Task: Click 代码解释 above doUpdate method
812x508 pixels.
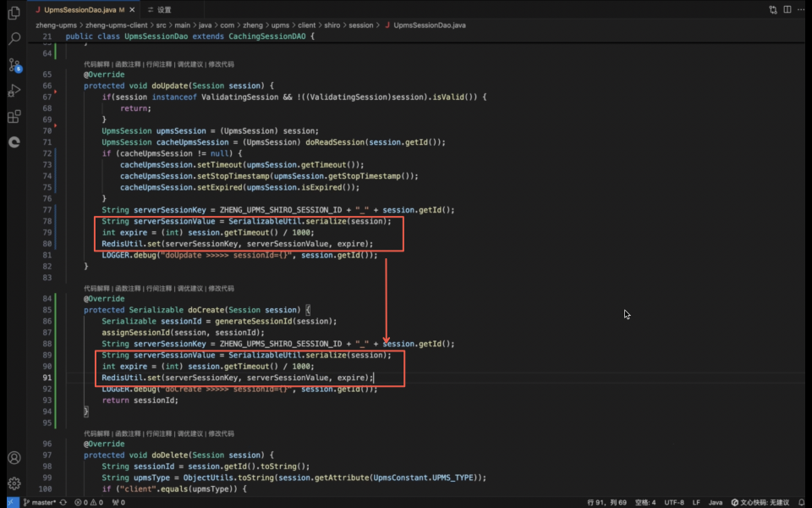Action: coord(96,64)
